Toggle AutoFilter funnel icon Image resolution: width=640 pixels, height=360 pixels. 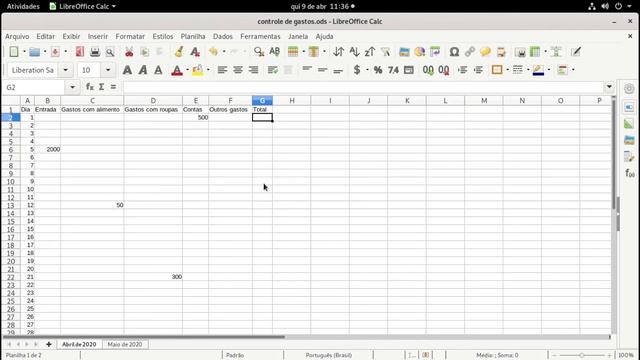click(x=385, y=52)
